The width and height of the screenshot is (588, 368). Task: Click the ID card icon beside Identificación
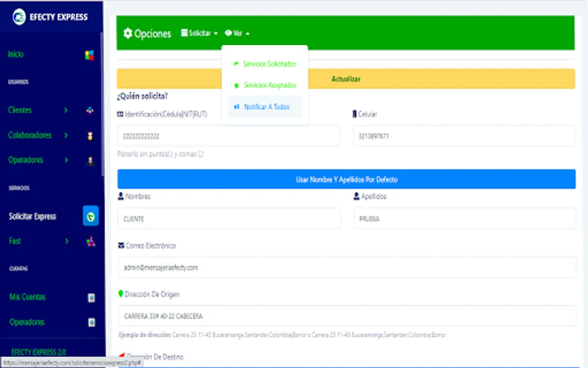click(x=120, y=114)
